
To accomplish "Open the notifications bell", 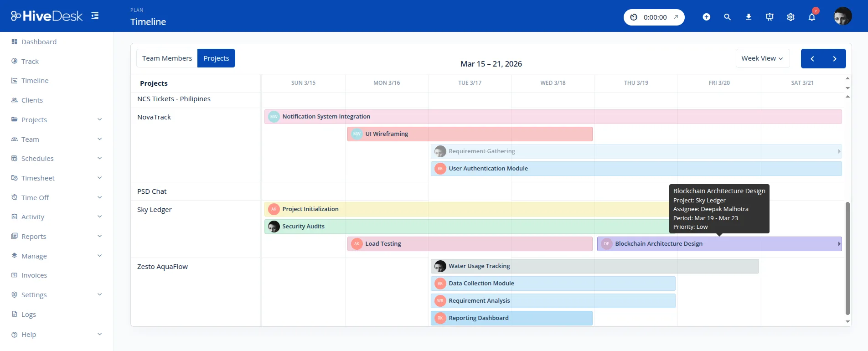I will pos(812,17).
